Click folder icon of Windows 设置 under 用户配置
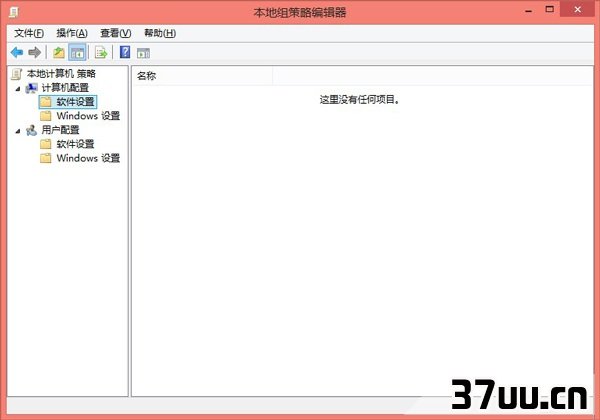The image size is (600, 420). click(46, 158)
